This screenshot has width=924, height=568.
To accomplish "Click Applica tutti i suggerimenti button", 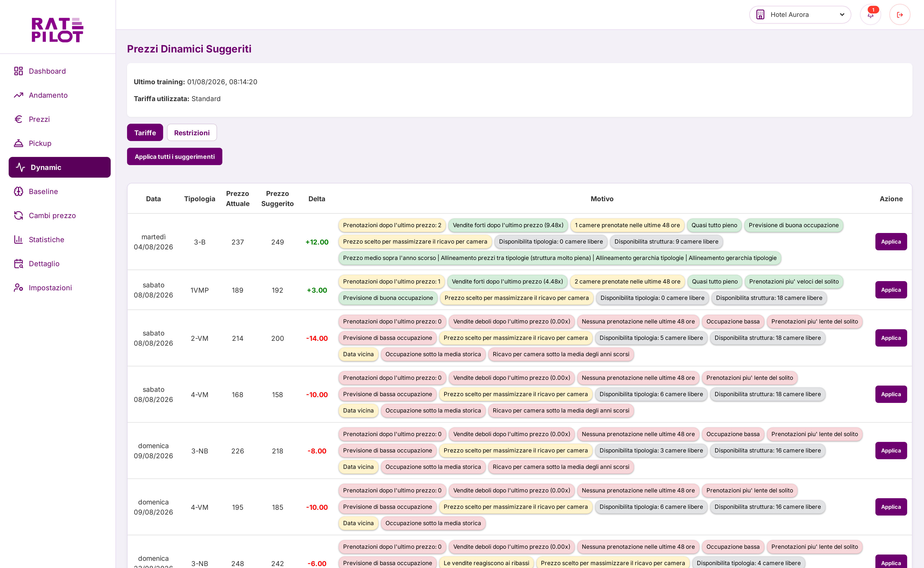I will (x=175, y=156).
